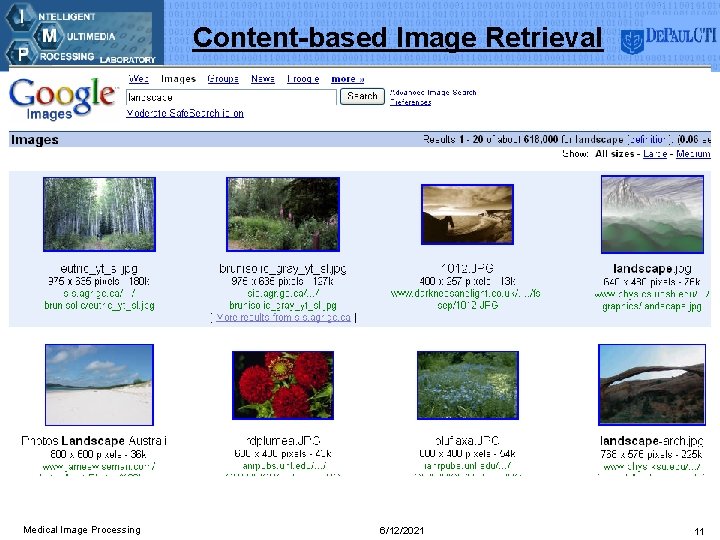The height and width of the screenshot is (540, 720).
Task: Click the Search button
Action: click(x=362, y=96)
